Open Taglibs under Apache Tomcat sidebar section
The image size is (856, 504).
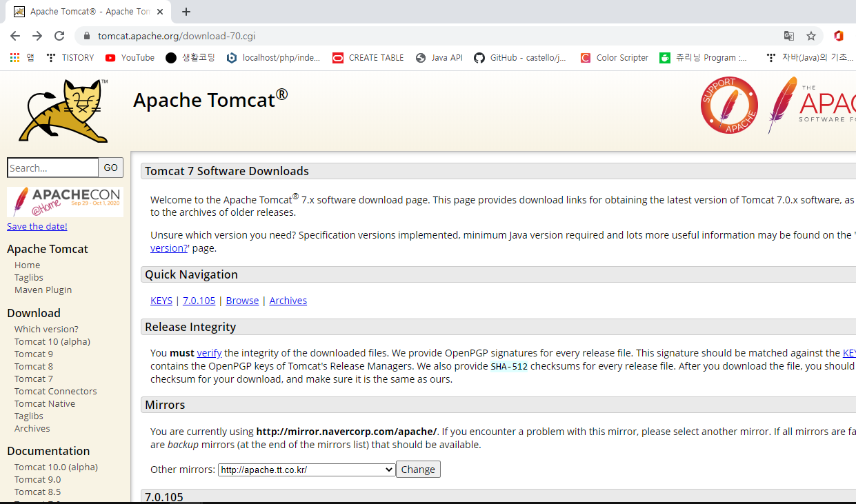29,278
